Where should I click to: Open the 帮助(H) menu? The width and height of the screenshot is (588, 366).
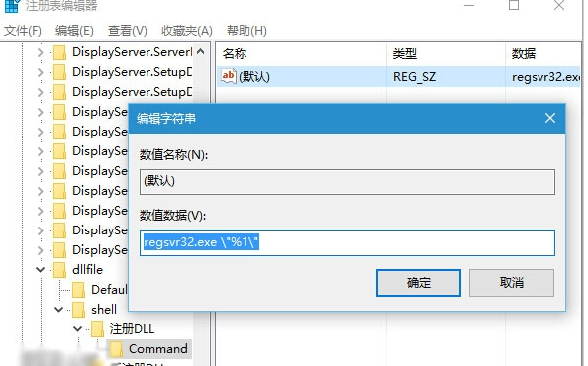click(x=246, y=31)
